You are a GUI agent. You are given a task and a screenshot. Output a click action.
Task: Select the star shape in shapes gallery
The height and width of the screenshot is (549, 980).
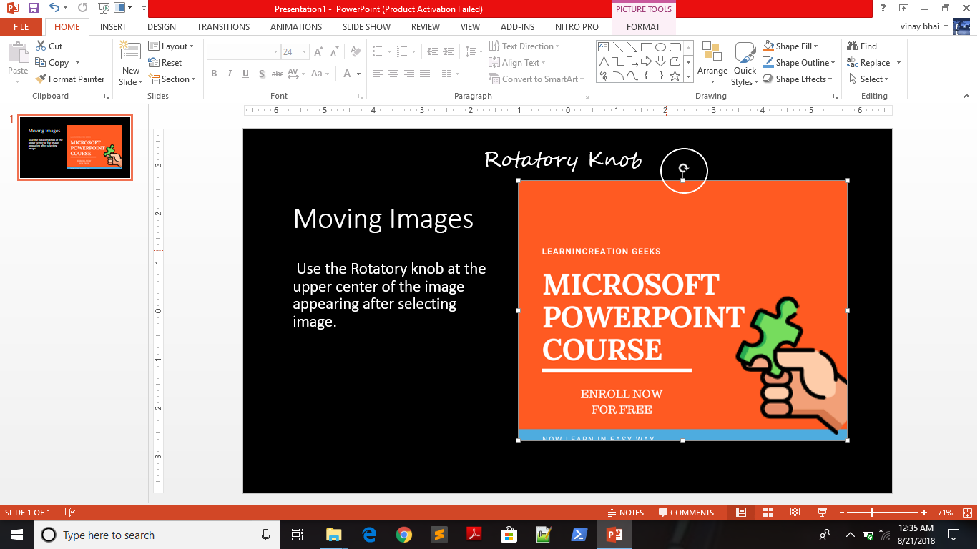[675, 76]
